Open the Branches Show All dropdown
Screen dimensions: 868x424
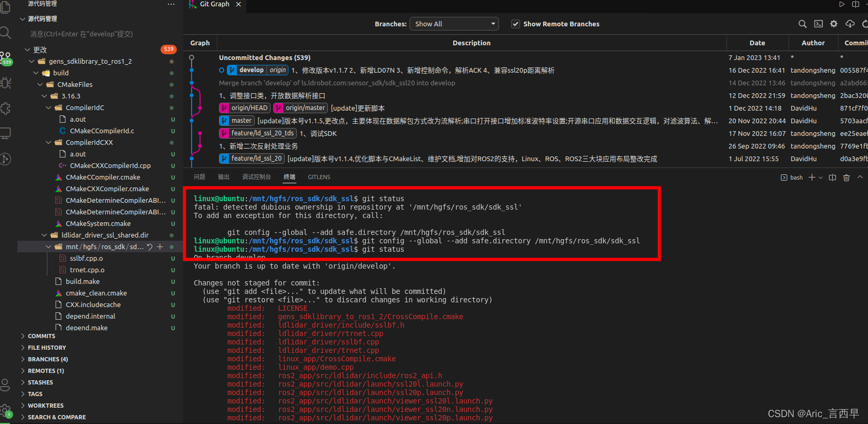(x=454, y=24)
